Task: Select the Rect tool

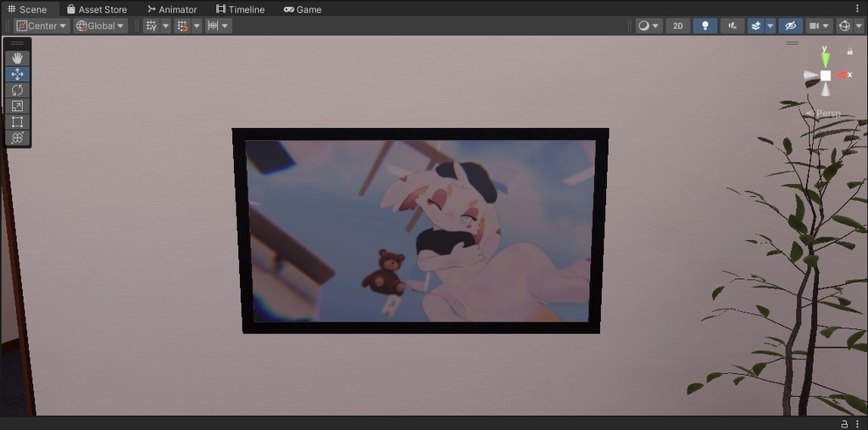Action: [x=17, y=122]
